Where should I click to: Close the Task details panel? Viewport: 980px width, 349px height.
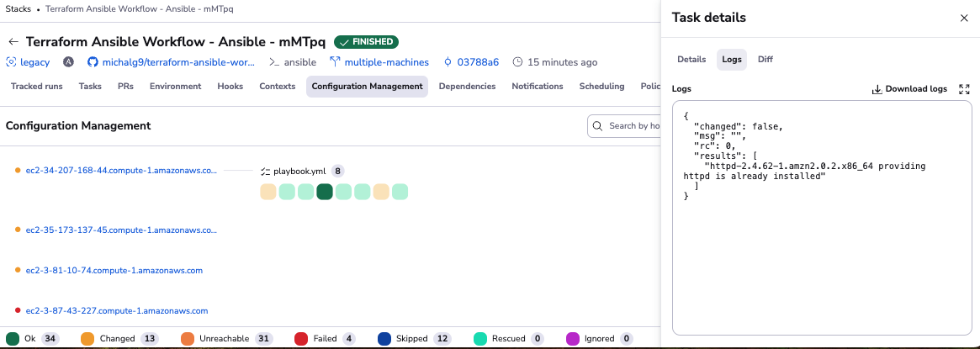(x=964, y=19)
